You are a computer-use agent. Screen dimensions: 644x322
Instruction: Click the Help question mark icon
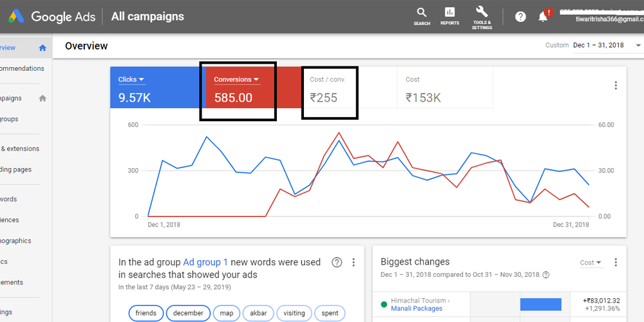520,17
